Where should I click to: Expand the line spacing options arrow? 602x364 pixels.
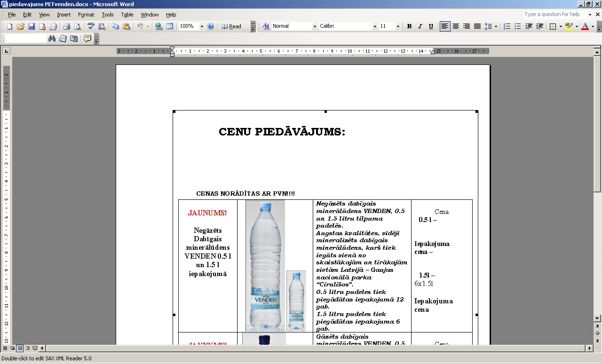(496, 26)
